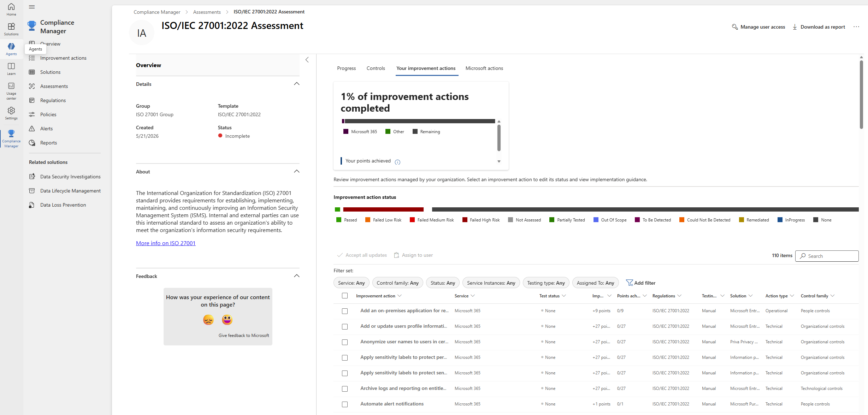The height and width of the screenshot is (415, 868).
Task: Go to Assessments breadcrumb
Action: (207, 12)
